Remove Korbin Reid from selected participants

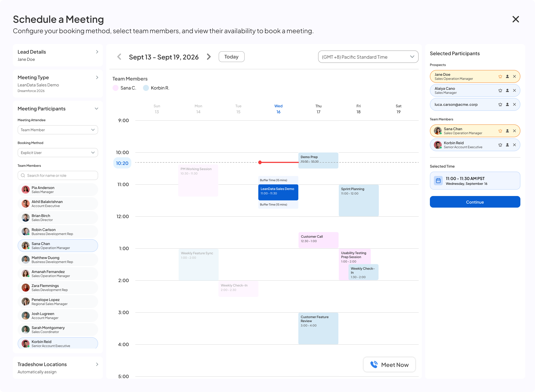[514, 145]
